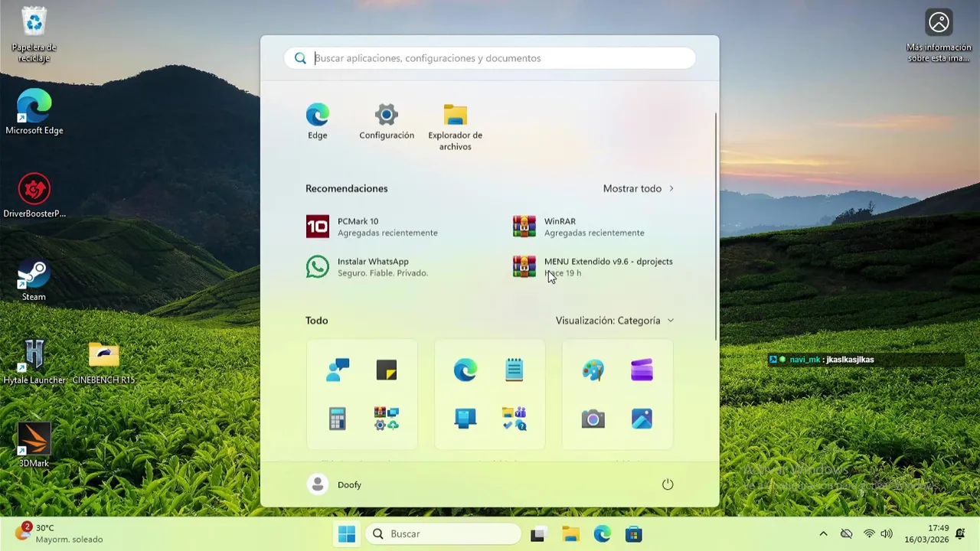Open the Doofy user account menu
This screenshot has height=551, width=980.
click(x=335, y=484)
